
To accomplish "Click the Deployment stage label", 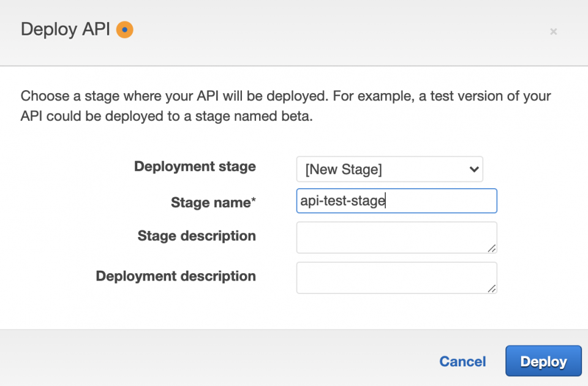I will tap(195, 167).
